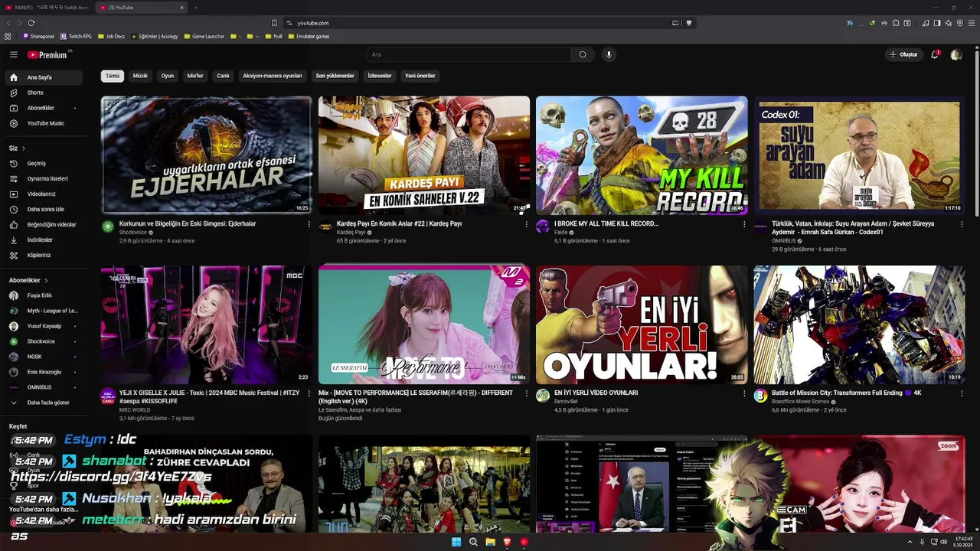Expand Daha fazla göster subscriptions
Viewport: 980px width, 551px height.
(43, 403)
